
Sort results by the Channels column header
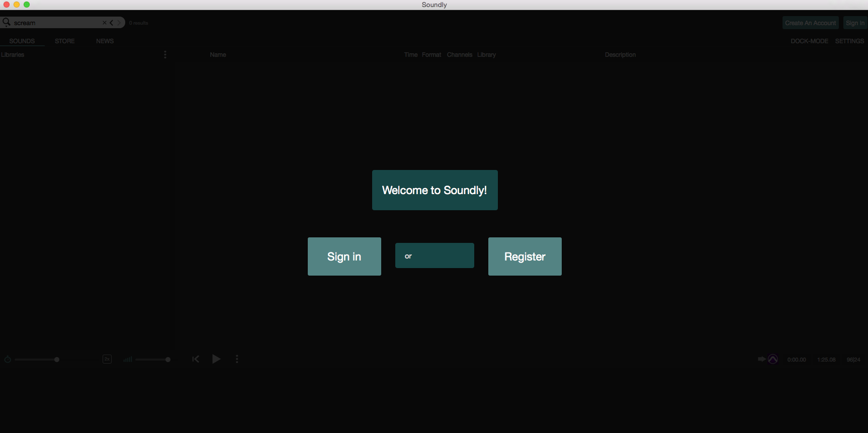(x=460, y=55)
